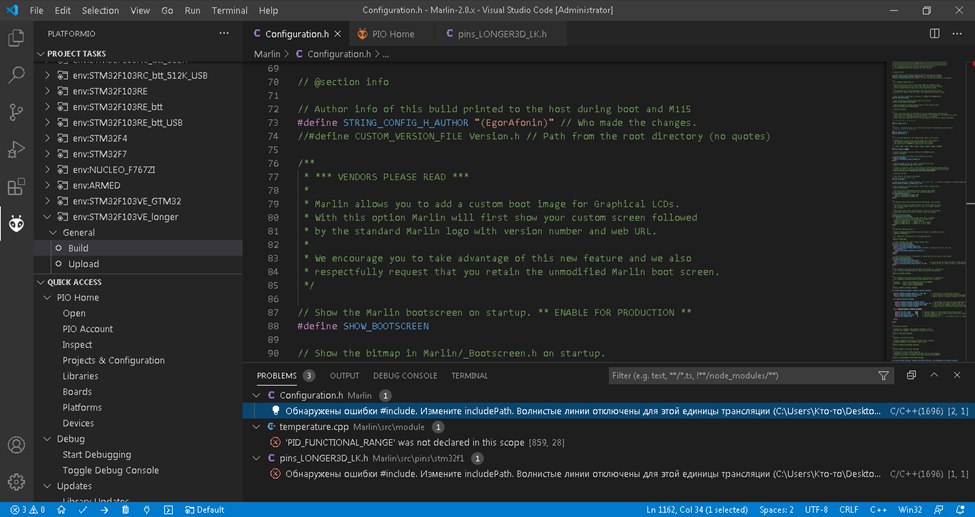Screen dimensions: 975x517
Task: Open the Run and Debug view
Action: coord(16,149)
